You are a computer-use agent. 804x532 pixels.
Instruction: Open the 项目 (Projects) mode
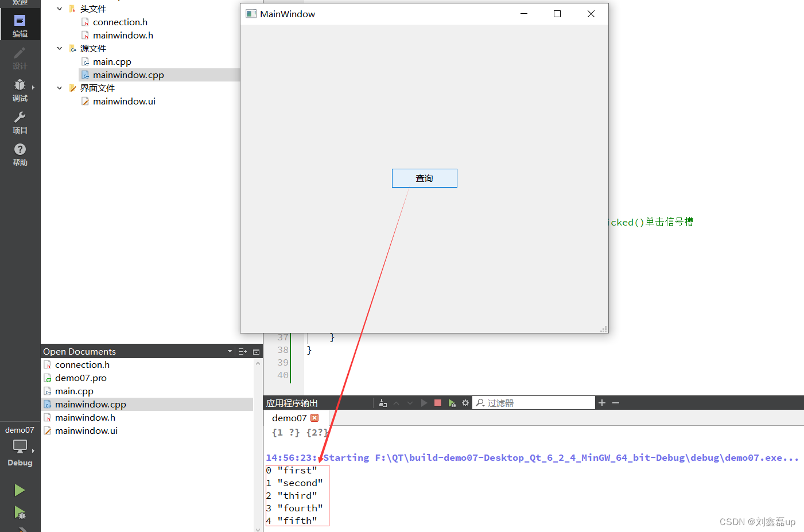pyautogui.click(x=20, y=122)
